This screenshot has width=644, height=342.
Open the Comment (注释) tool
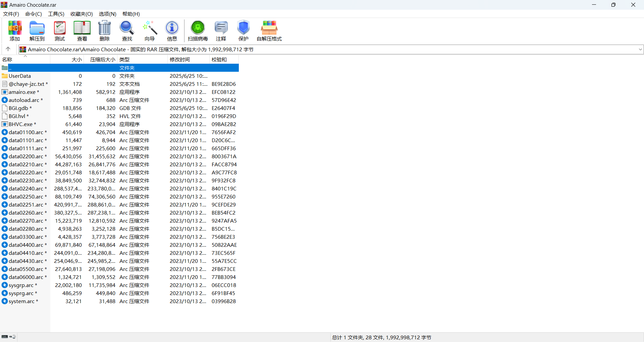[221, 30]
